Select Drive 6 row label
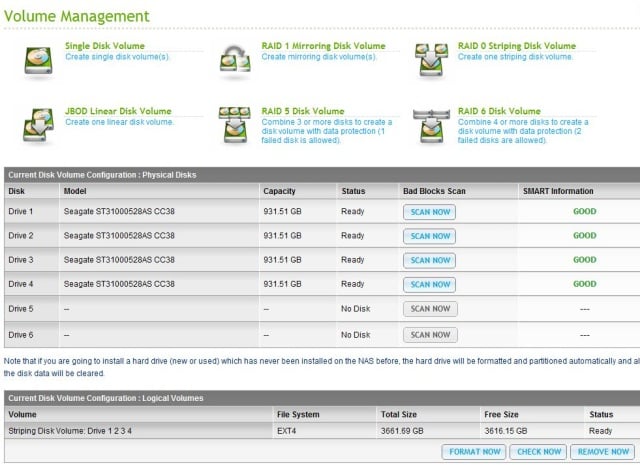Screen dimensions: 640x465 [21, 335]
